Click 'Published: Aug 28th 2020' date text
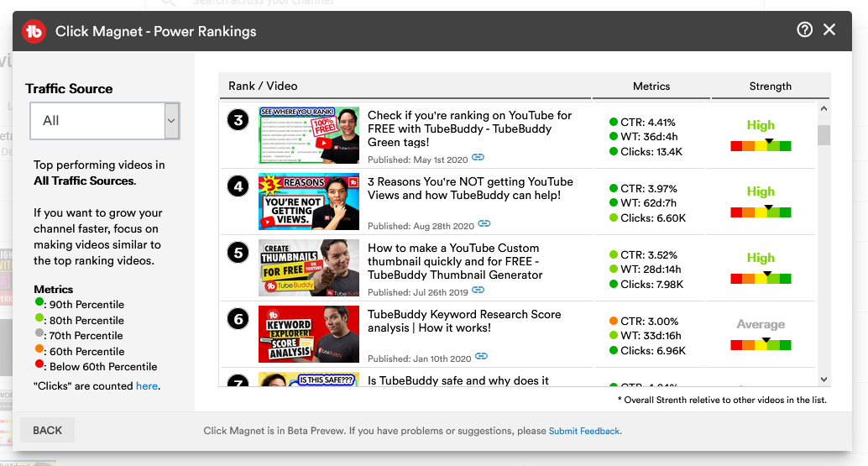 pos(421,227)
